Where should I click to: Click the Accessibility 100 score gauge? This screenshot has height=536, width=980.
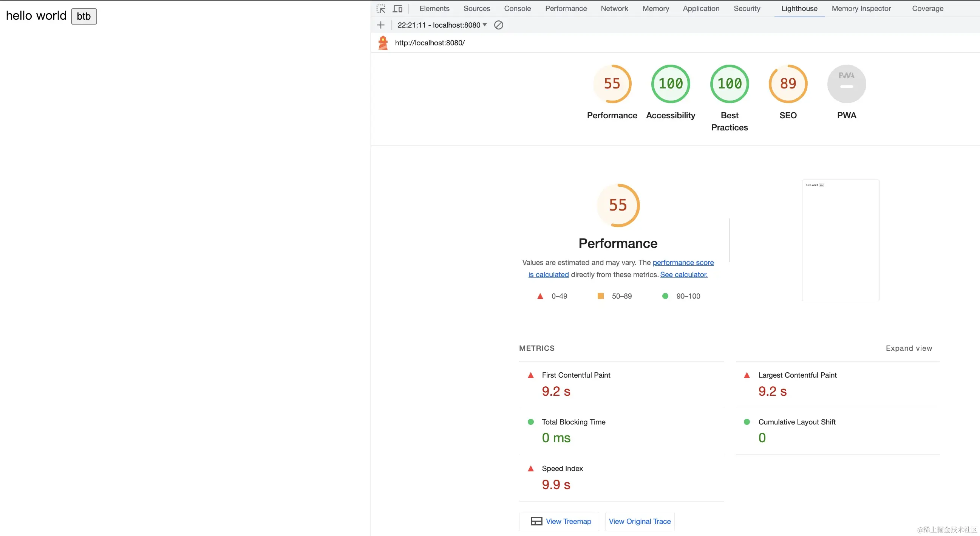(670, 84)
